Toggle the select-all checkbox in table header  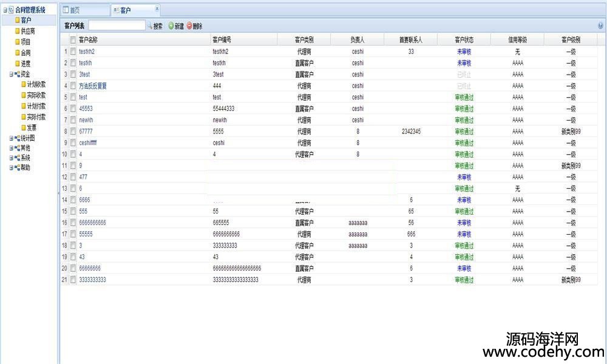73,40
